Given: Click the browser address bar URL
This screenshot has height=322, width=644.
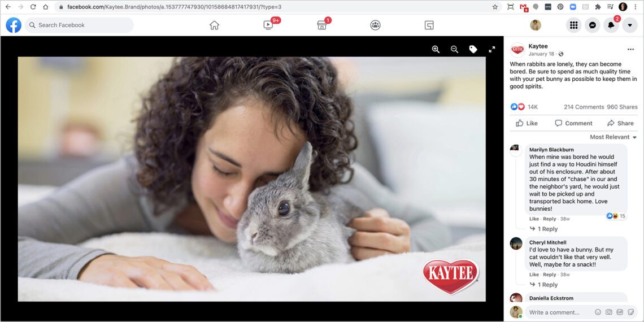Looking at the screenshot, I should [174, 7].
